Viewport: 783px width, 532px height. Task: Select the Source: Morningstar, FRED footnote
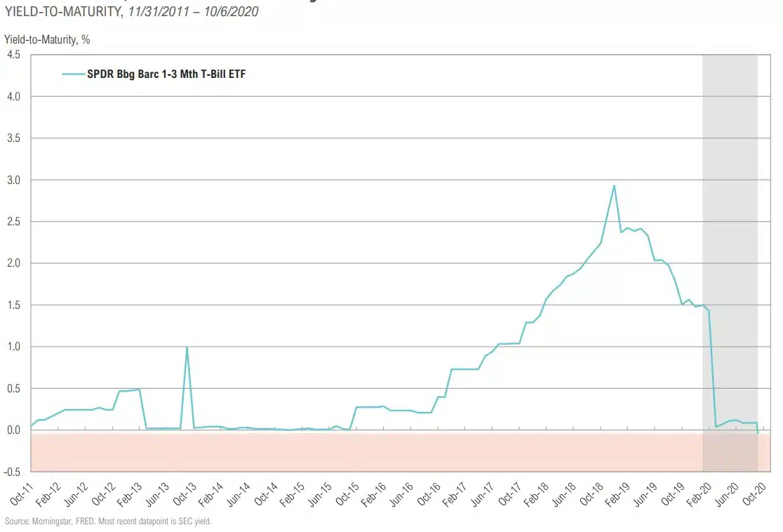tap(107, 521)
